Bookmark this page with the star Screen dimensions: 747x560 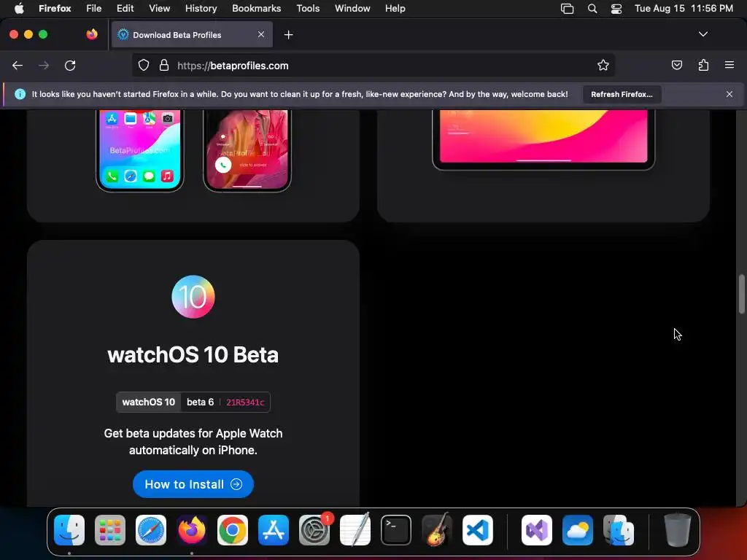point(603,66)
